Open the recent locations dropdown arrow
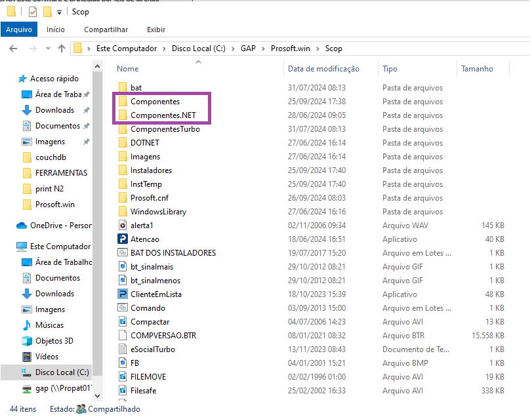 coord(48,49)
